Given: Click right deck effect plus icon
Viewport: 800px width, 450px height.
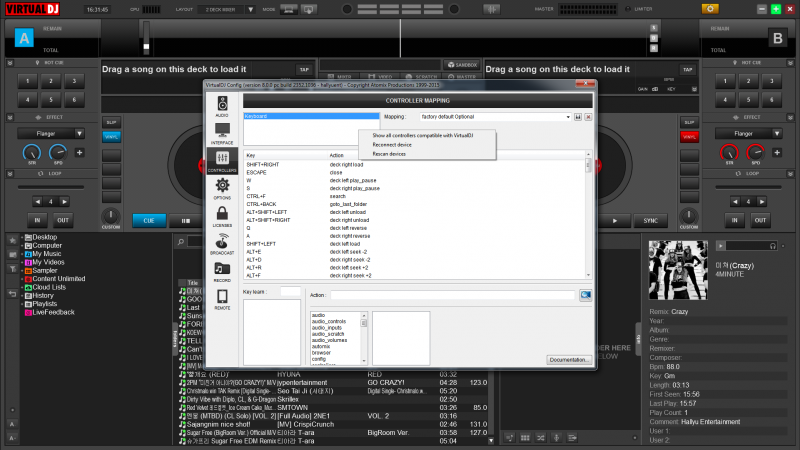Looking at the screenshot, I should [777, 153].
